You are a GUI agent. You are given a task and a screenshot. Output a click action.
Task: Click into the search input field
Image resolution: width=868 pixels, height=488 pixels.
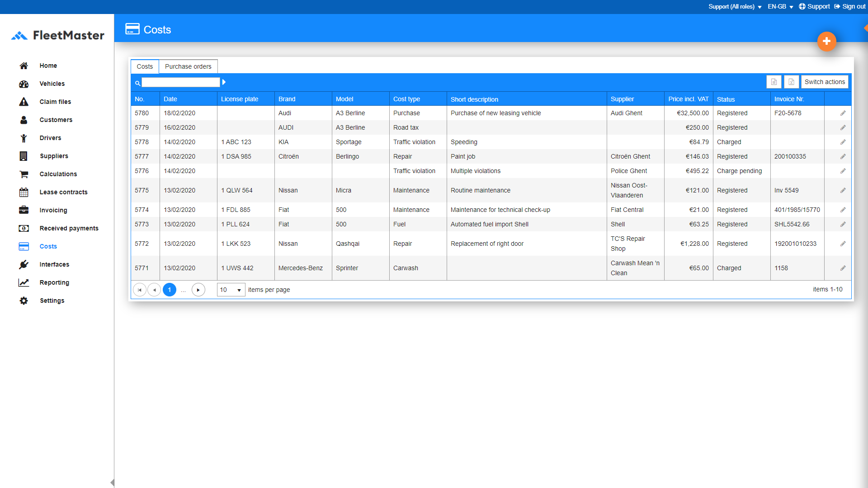pyautogui.click(x=181, y=82)
